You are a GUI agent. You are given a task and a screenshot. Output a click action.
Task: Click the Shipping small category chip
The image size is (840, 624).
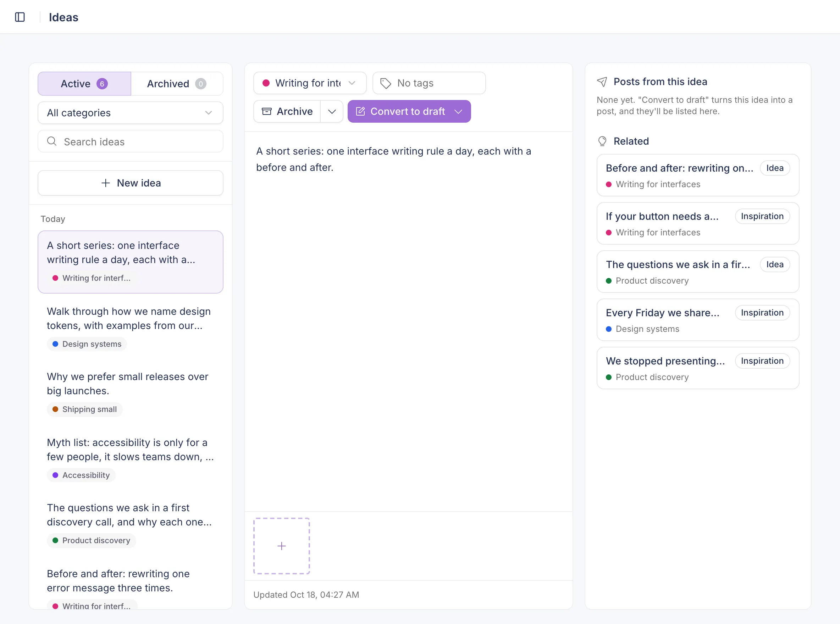(85, 409)
